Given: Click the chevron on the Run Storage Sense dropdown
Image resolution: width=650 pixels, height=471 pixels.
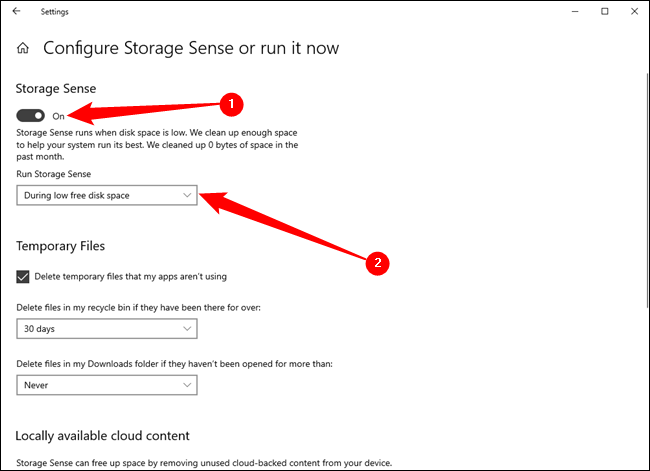Looking at the screenshot, I should [x=187, y=195].
